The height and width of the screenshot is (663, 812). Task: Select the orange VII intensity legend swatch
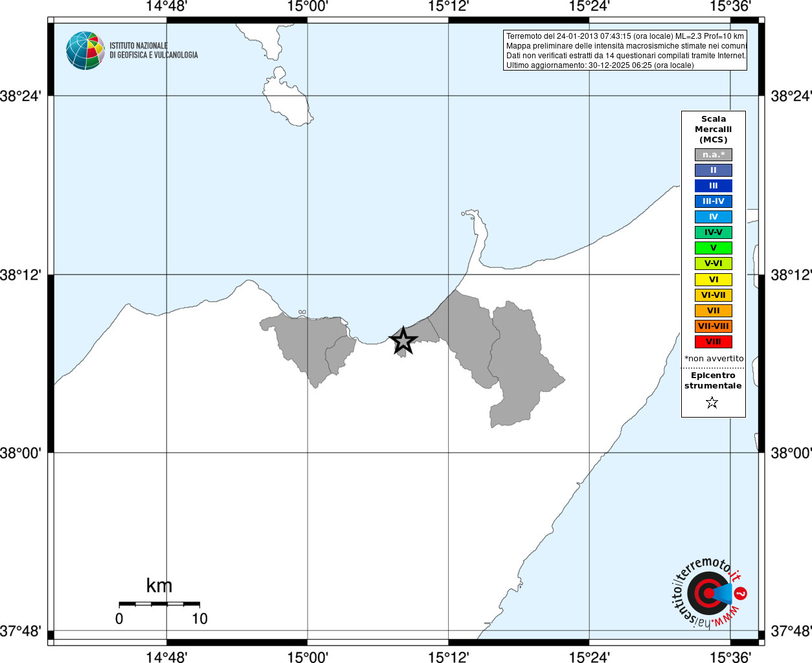[x=714, y=311]
